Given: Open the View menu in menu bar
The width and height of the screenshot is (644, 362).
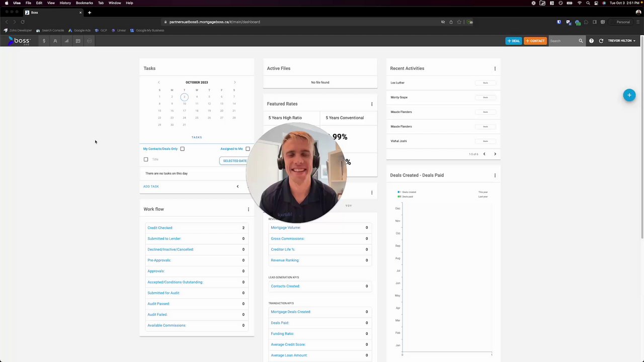Looking at the screenshot, I should point(51,3).
